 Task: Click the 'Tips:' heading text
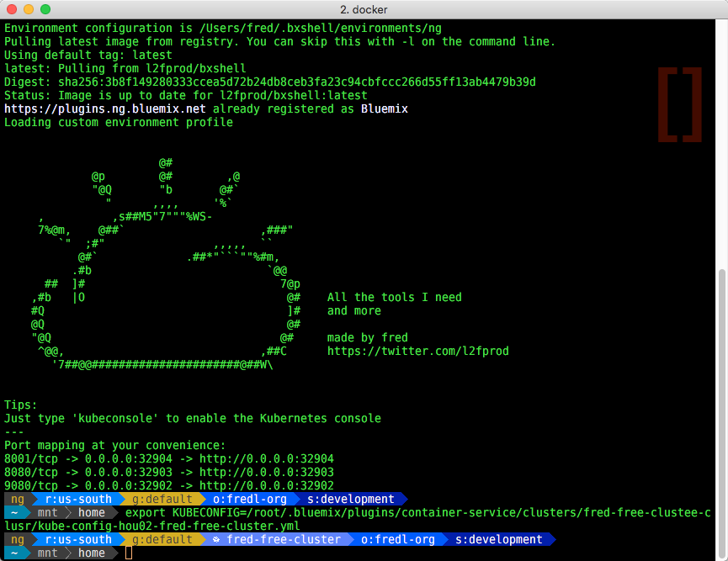20,405
